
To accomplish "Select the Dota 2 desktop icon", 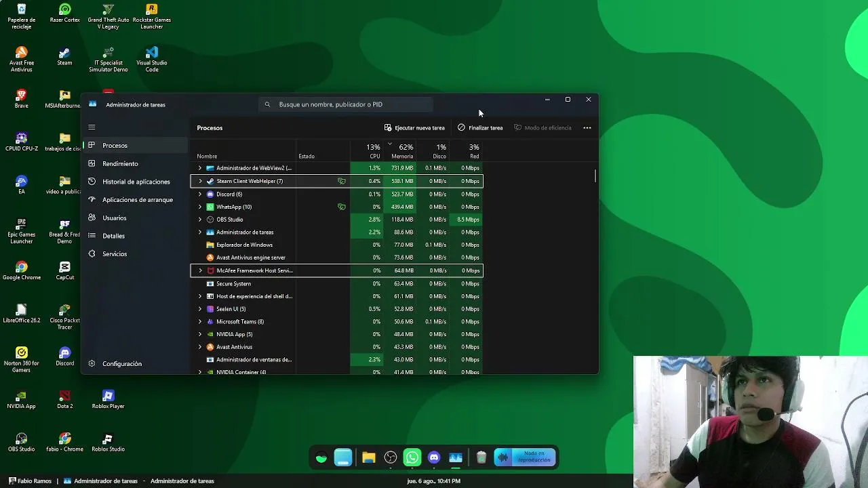I will pyautogui.click(x=64, y=400).
